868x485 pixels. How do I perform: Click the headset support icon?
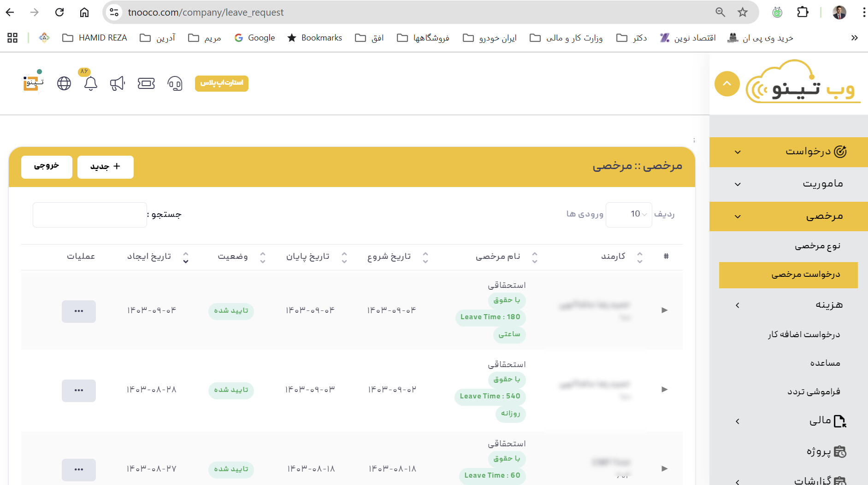pyautogui.click(x=175, y=83)
